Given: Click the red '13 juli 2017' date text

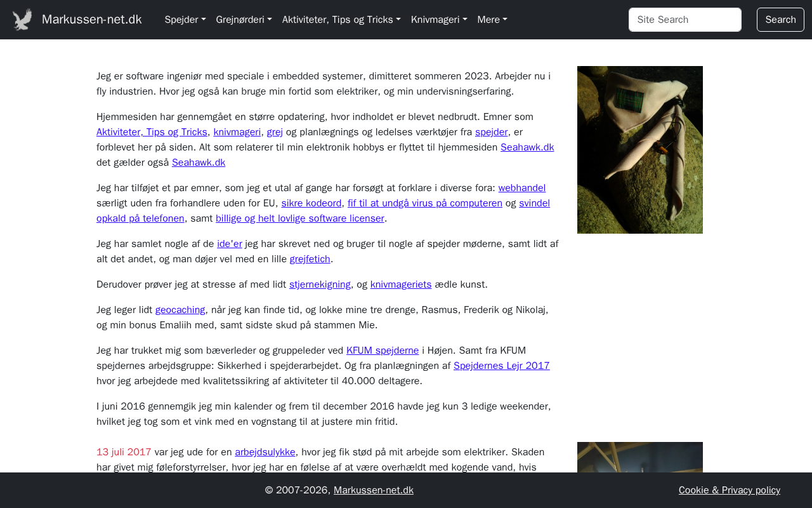Looking at the screenshot, I should tap(124, 452).
